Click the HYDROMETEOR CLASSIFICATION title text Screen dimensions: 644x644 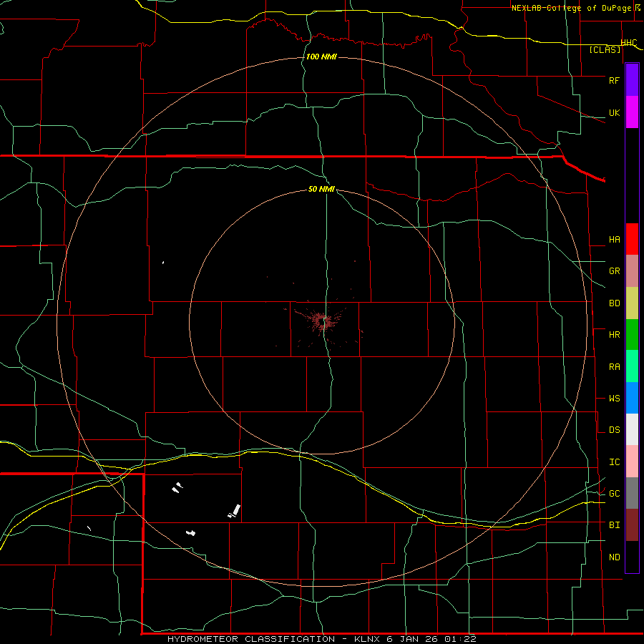click(251, 639)
